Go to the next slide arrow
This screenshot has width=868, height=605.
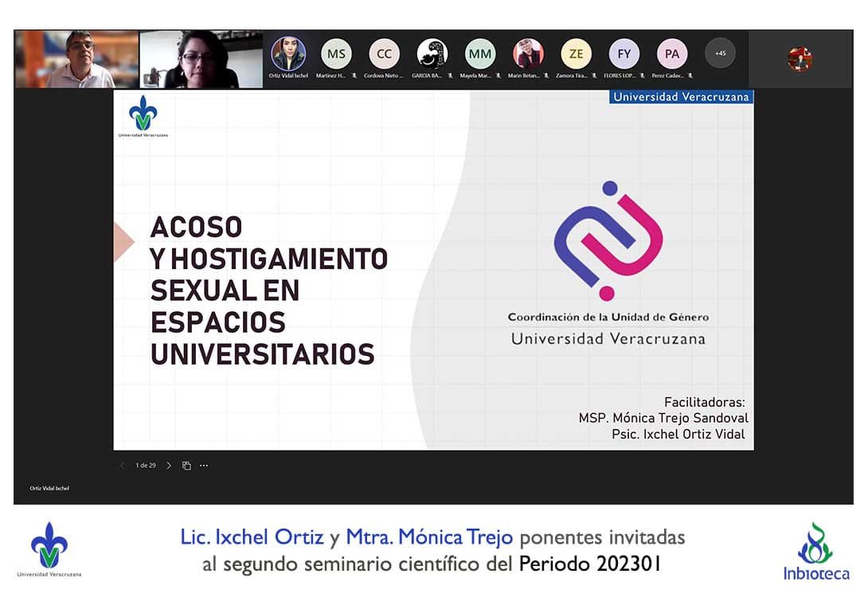pyautogui.click(x=169, y=466)
